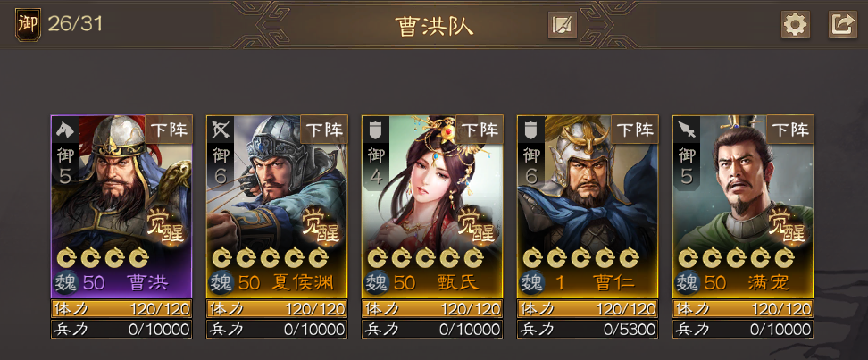Image resolution: width=868 pixels, height=360 pixels.
Task: Click the spear icon on 满宠's card
Action: 687,130
